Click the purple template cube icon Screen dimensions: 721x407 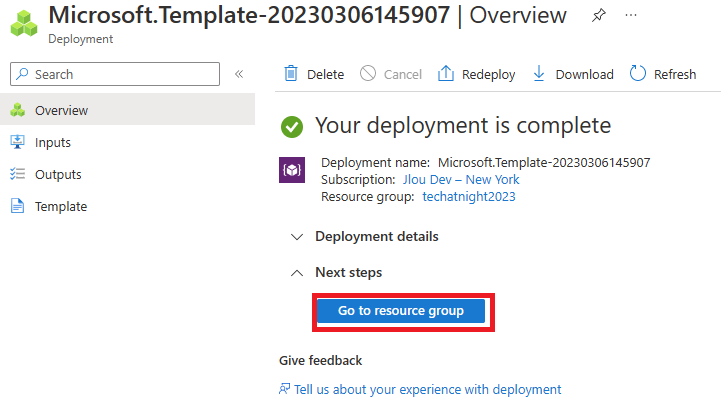(x=292, y=170)
